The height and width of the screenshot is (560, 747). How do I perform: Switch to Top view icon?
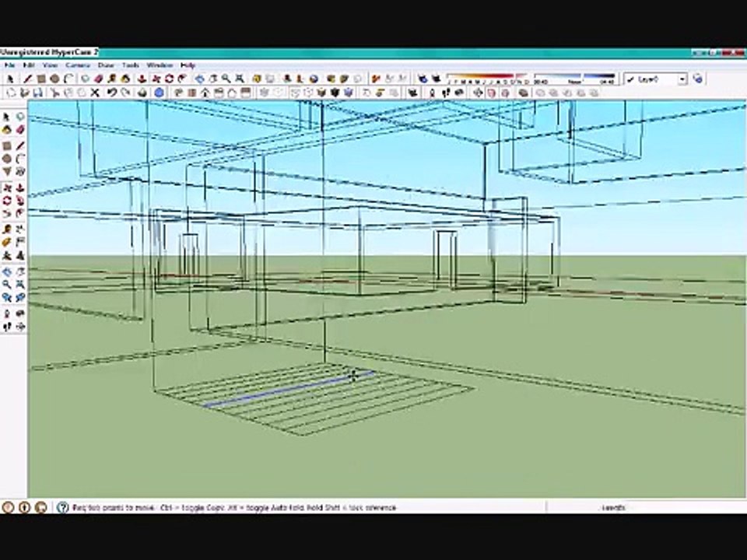pos(191,93)
